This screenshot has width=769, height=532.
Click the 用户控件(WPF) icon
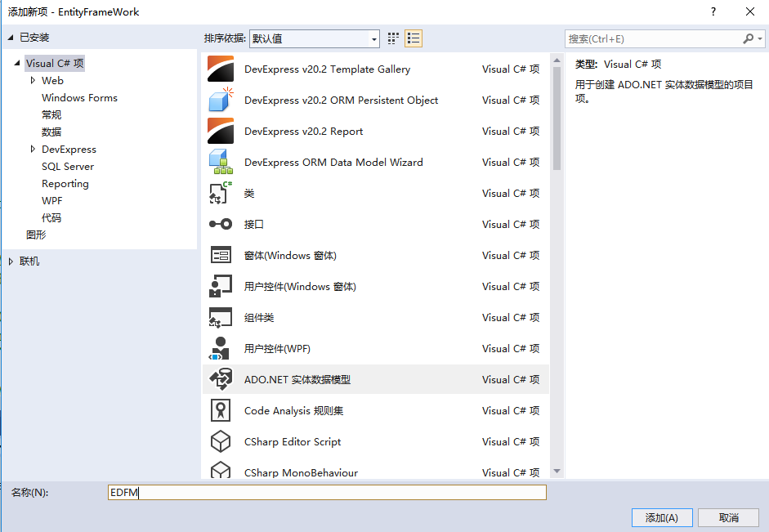(x=220, y=348)
